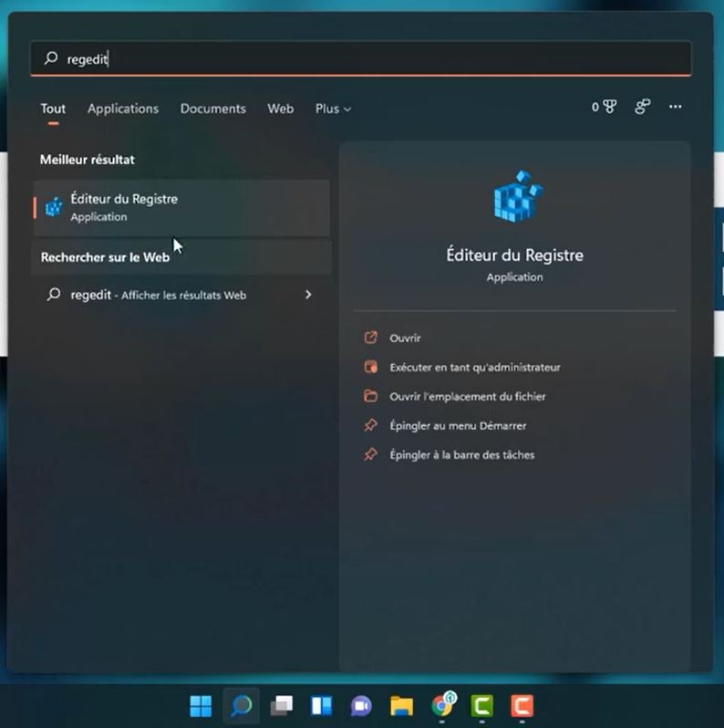Click the regedit search input field
Screen dimensions: 724x728
click(x=360, y=58)
